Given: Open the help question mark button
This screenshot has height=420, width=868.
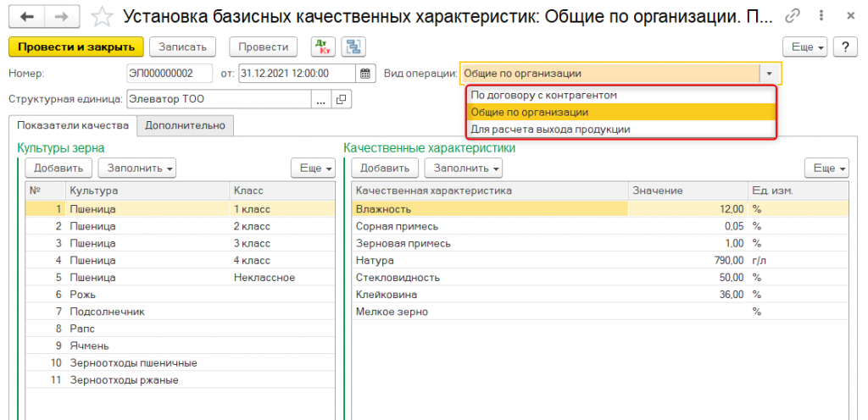Looking at the screenshot, I should click(x=845, y=47).
